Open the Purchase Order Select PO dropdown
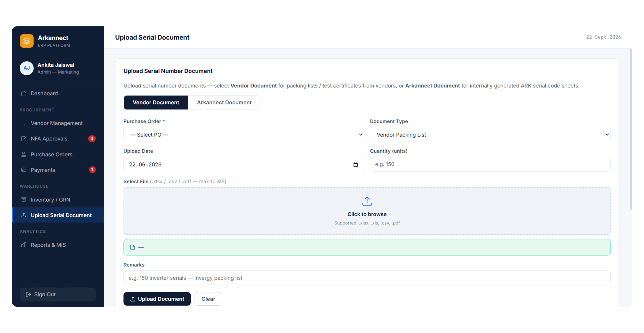644x333 pixels. coord(244,135)
